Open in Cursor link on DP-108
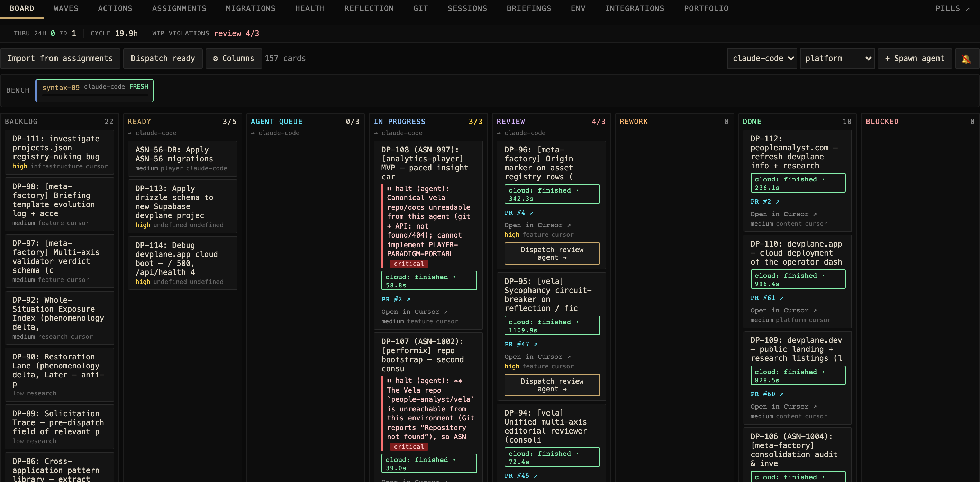 click(x=414, y=311)
